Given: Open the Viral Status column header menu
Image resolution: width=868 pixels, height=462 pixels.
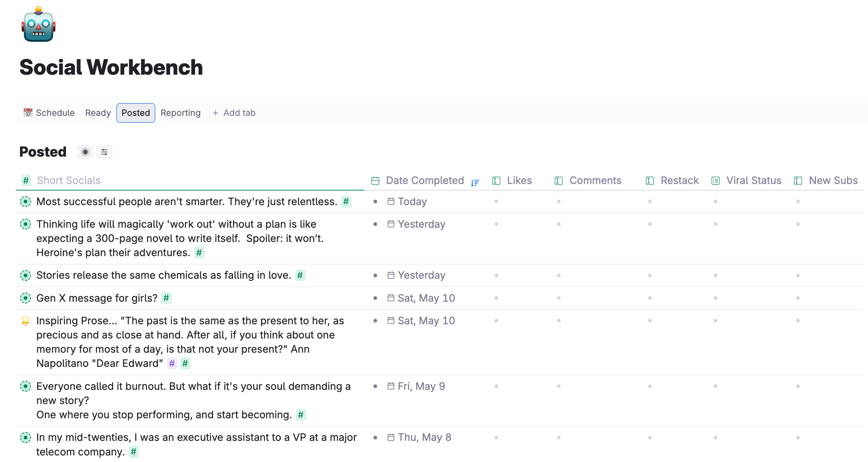Looking at the screenshot, I should (753, 180).
